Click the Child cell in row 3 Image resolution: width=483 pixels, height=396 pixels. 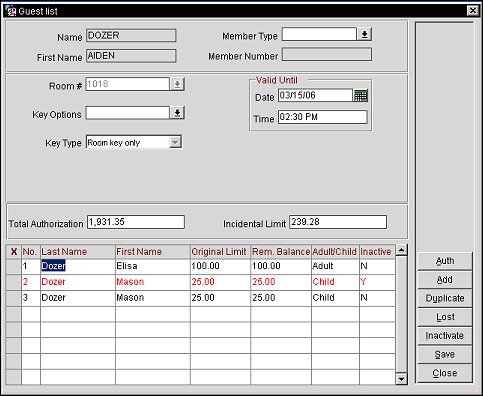pos(335,298)
